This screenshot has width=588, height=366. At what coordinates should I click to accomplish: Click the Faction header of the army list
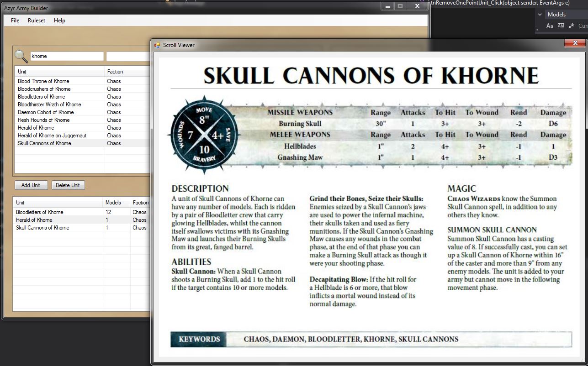coord(141,203)
